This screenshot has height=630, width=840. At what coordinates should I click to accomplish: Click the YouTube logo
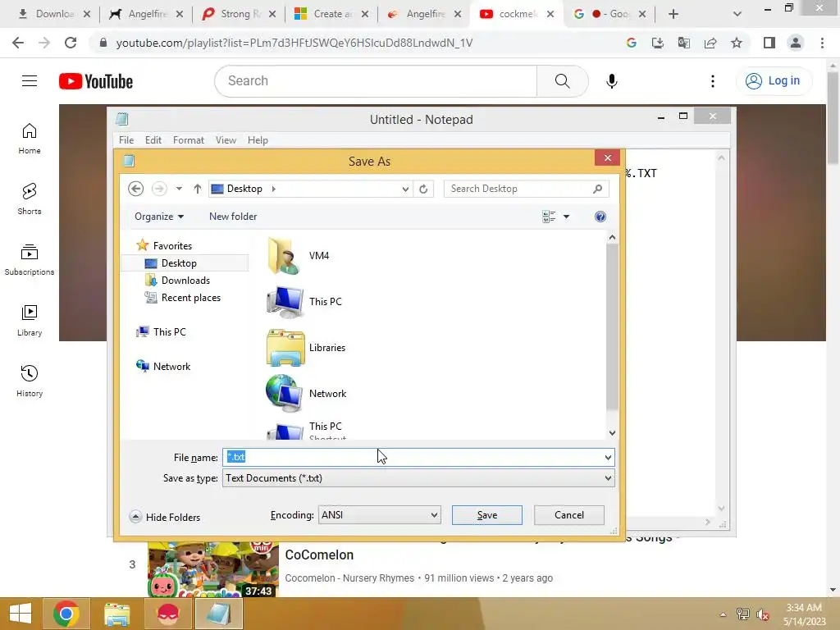click(96, 81)
